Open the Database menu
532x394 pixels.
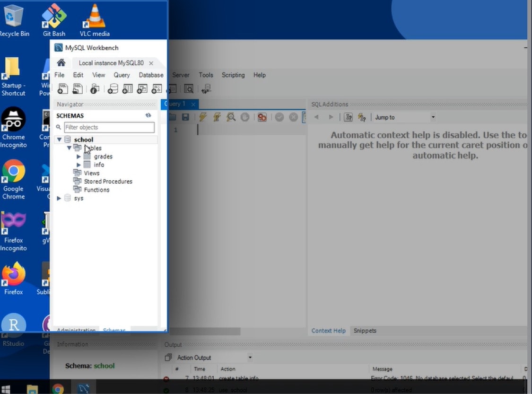[151, 75]
